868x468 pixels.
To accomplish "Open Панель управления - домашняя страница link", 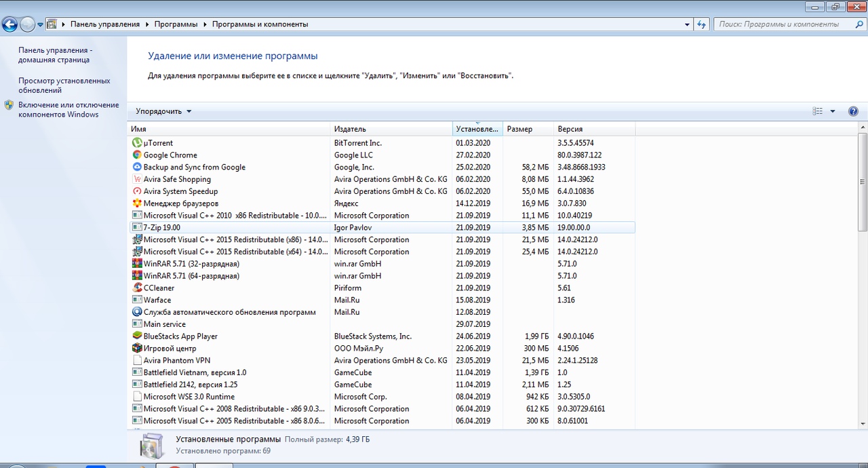I will point(54,55).
